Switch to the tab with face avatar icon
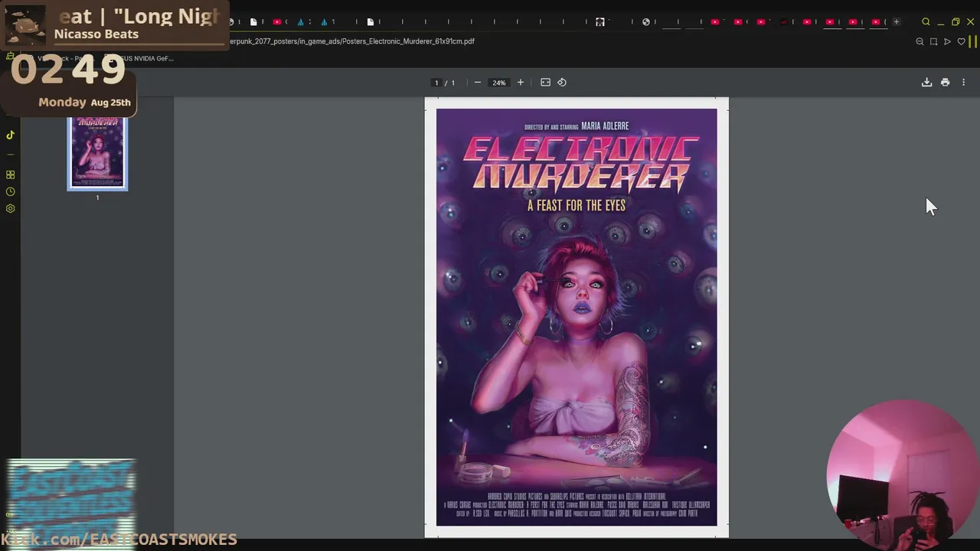 tap(600, 22)
